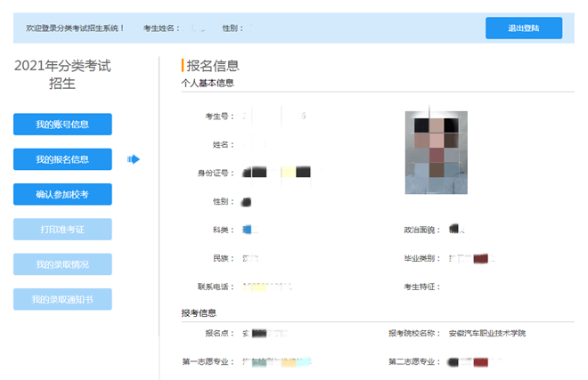Click the 个人基本信息 section header

pyautogui.click(x=208, y=84)
